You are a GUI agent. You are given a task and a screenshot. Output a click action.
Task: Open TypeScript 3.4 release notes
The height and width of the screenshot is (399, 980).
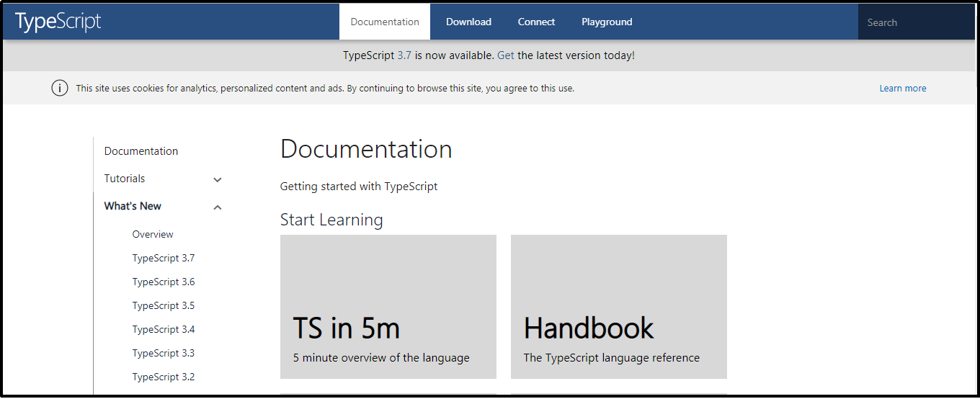click(x=164, y=329)
